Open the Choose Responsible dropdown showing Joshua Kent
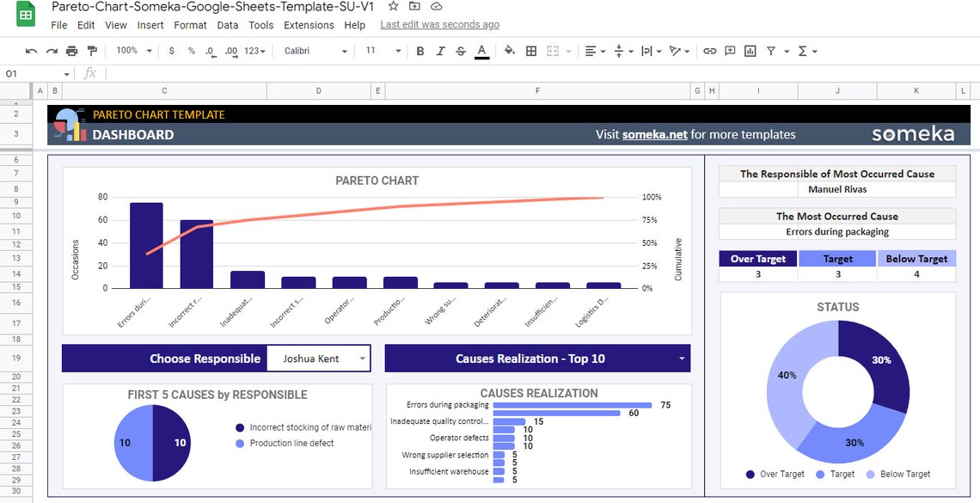The height and width of the screenshot is (503, 980). pyautogui.click(x=318, y=359)
